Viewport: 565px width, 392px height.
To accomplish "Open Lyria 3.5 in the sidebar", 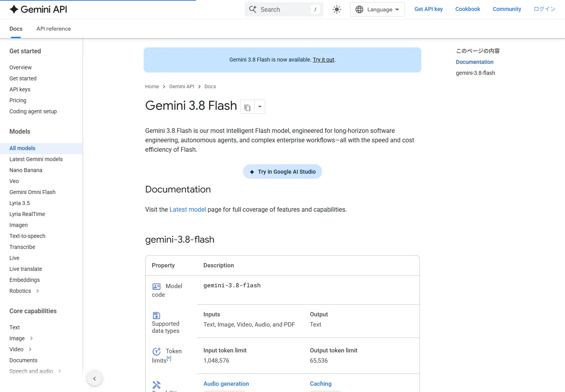I will (x=20, y=203).
